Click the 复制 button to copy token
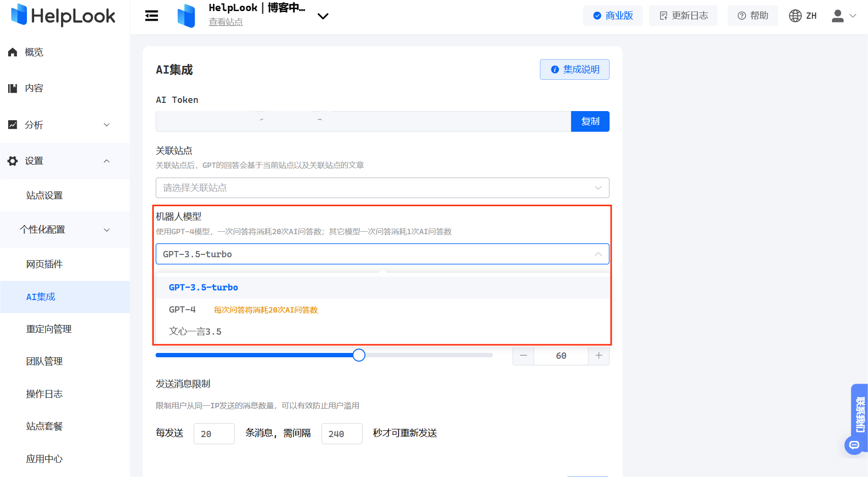Viewport: 868px width, 477px height. (590, 121)
